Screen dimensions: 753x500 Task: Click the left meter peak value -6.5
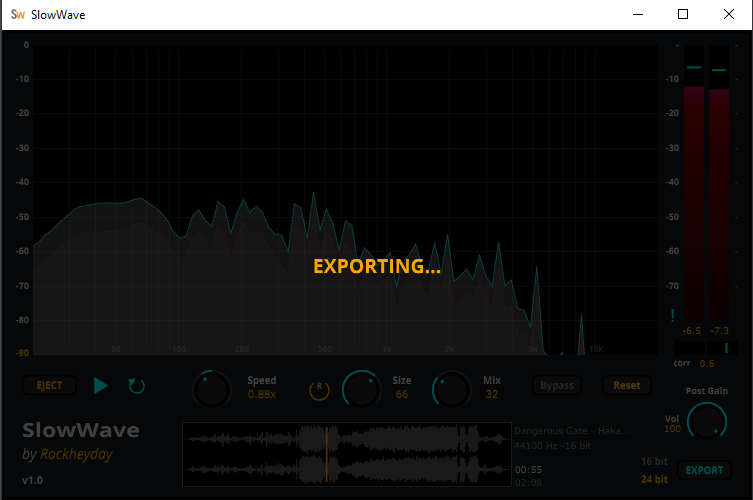click(692, 331)
